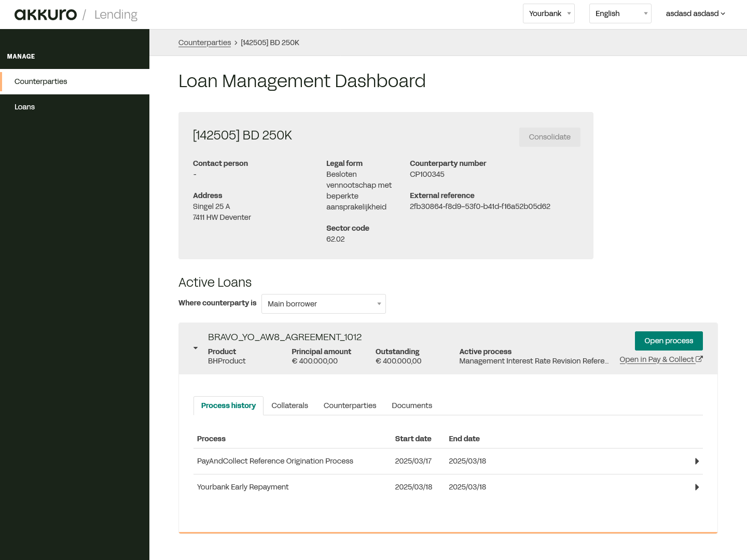The width and height of the screenshot is (747, 560).
Task: Click the address line 7411 HW Deventer
Action: coord(222,217)
